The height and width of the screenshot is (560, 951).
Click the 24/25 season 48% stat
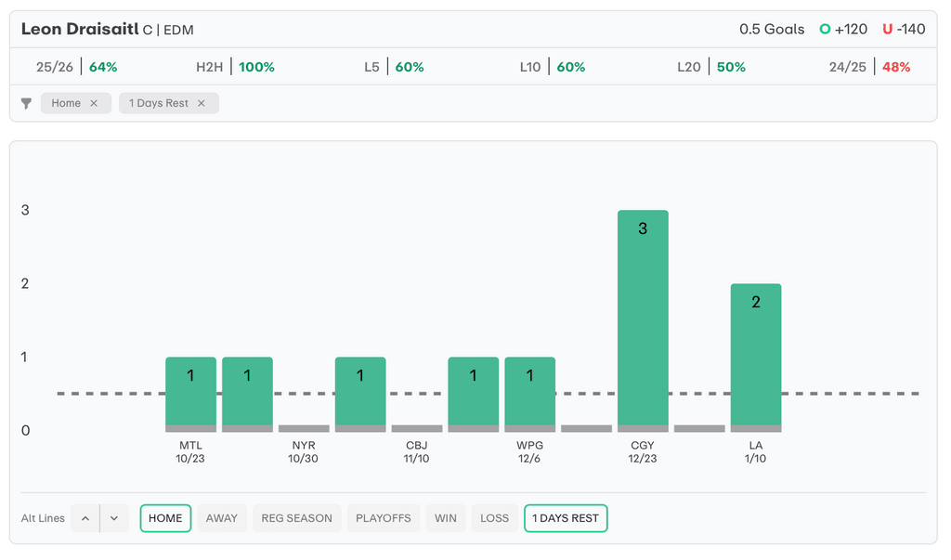[869, 67]
